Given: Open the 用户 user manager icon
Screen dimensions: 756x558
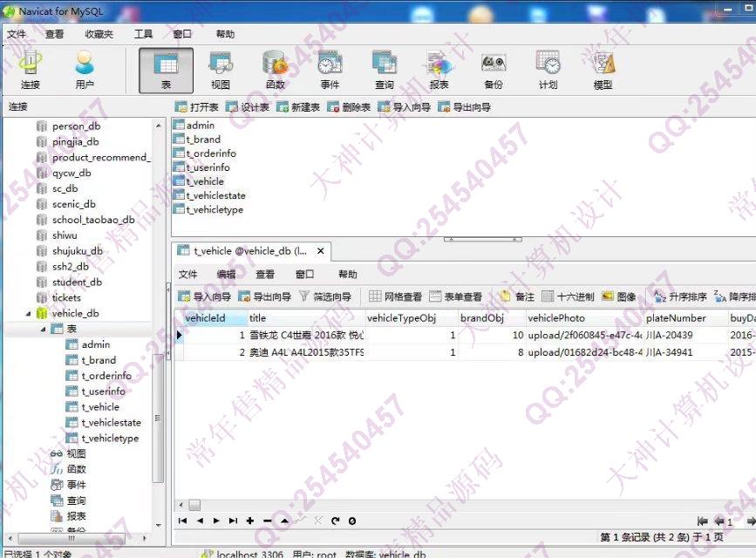Looking at the screenshot, I should pyautogui.click(x=85, y=71).
